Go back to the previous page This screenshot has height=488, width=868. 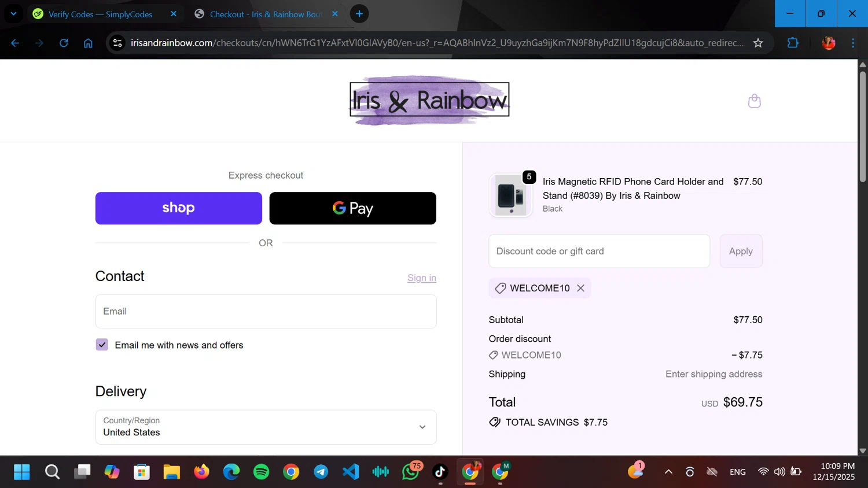pos(15,43)
